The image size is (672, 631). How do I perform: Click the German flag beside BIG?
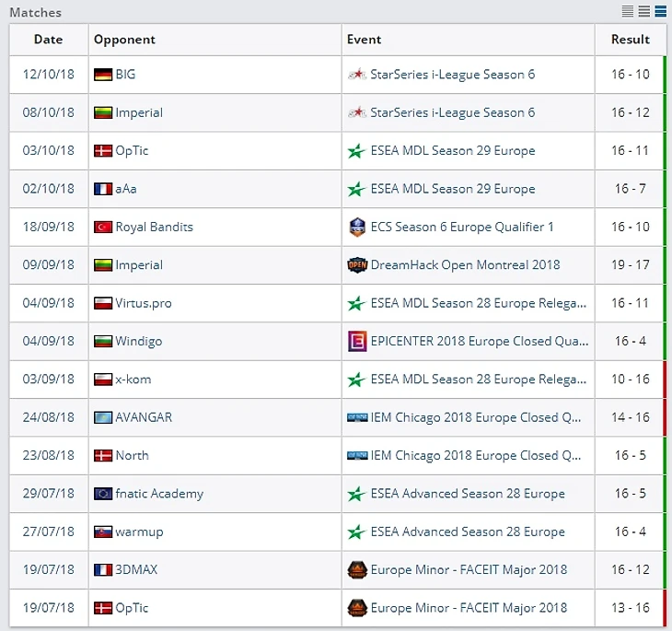103,75
